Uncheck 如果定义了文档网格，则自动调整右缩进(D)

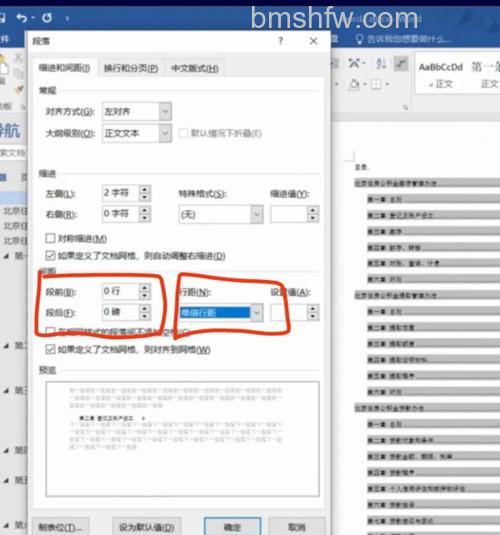point(51,255)
